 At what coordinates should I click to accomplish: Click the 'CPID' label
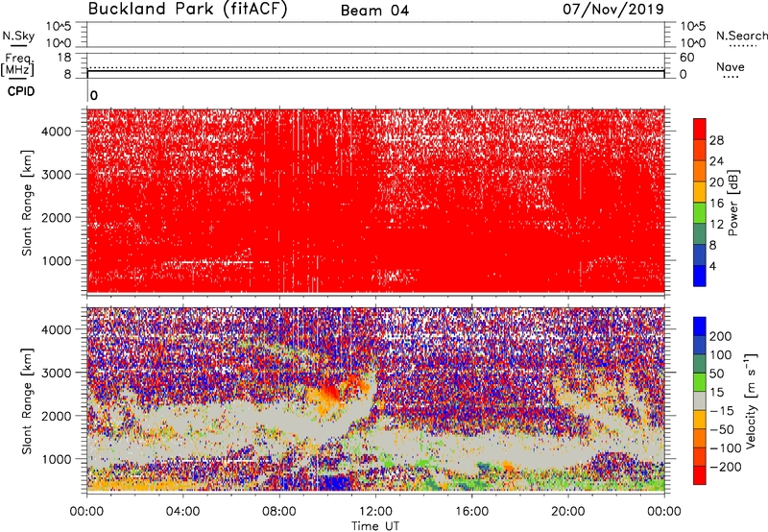tap(21, 91)
